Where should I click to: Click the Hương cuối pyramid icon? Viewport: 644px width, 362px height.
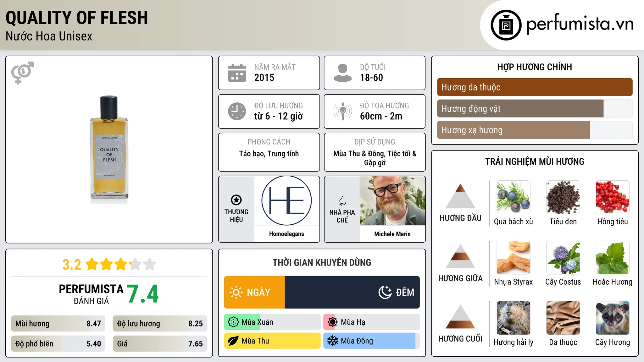click(x=460, y=316)
